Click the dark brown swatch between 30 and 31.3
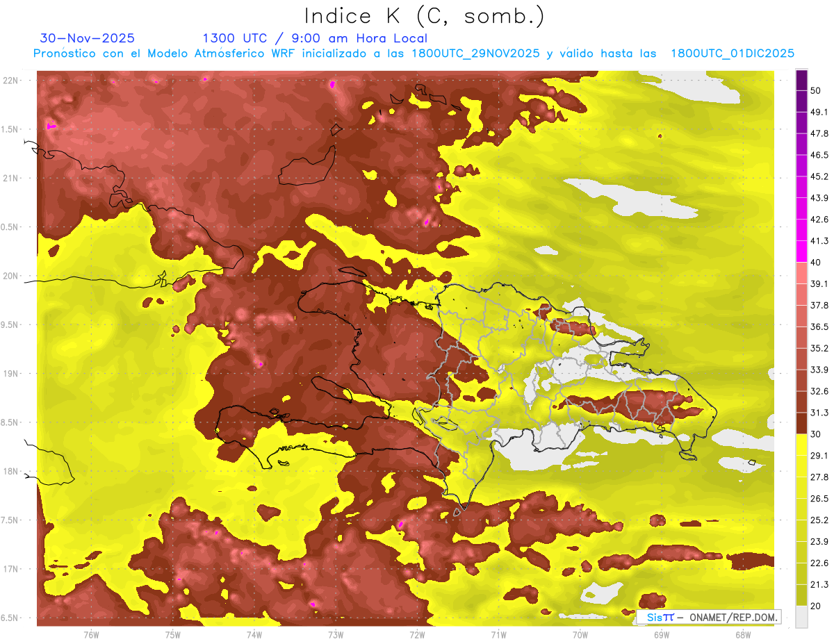The width and height of the screenshot is (834, 644). click(x=801, y=424)
